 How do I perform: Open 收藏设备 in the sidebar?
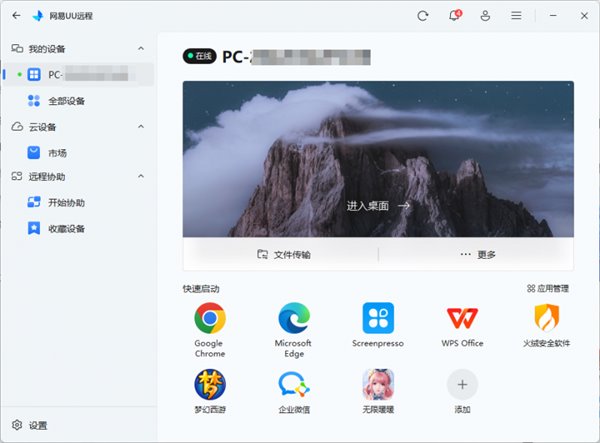[x=66, y=228]
